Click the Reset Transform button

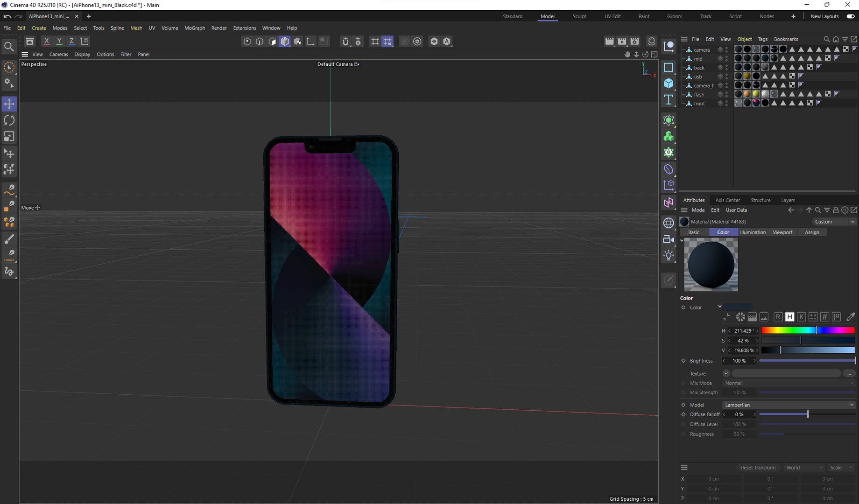(x=758, y=468)
